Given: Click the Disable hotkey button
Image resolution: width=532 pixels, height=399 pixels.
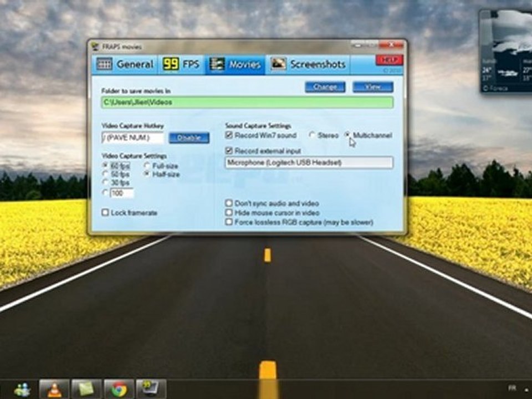Looking at the screenshot, I should [189, 138].
